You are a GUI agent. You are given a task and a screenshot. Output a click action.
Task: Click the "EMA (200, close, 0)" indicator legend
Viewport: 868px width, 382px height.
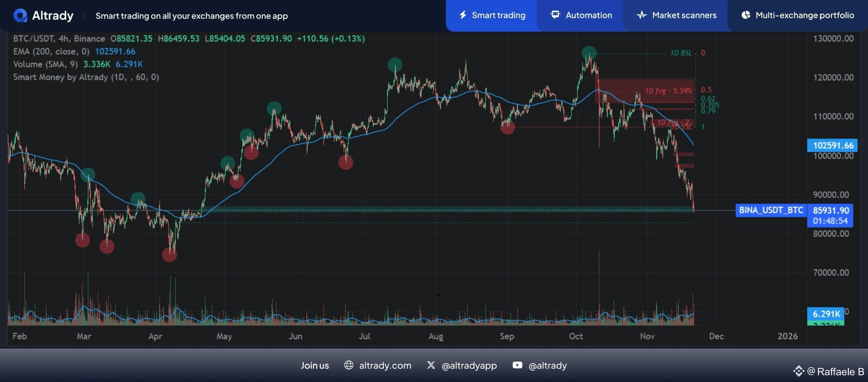[51, 52]
